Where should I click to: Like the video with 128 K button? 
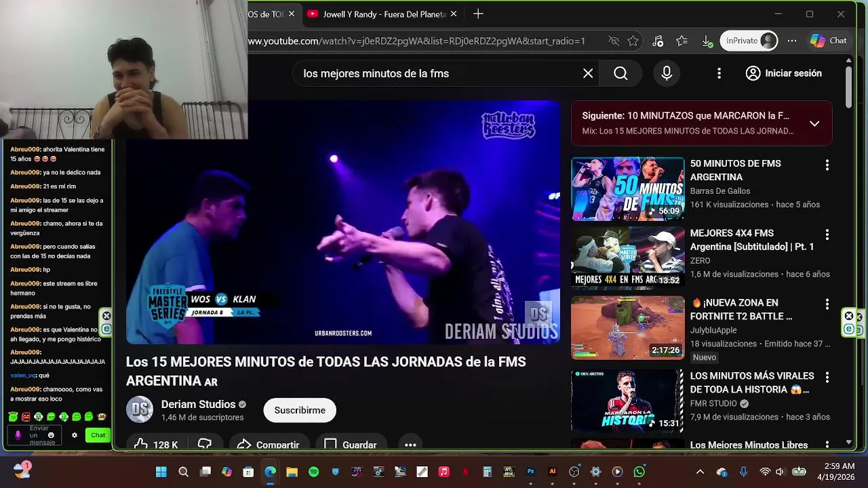click(x=156, y=445)
